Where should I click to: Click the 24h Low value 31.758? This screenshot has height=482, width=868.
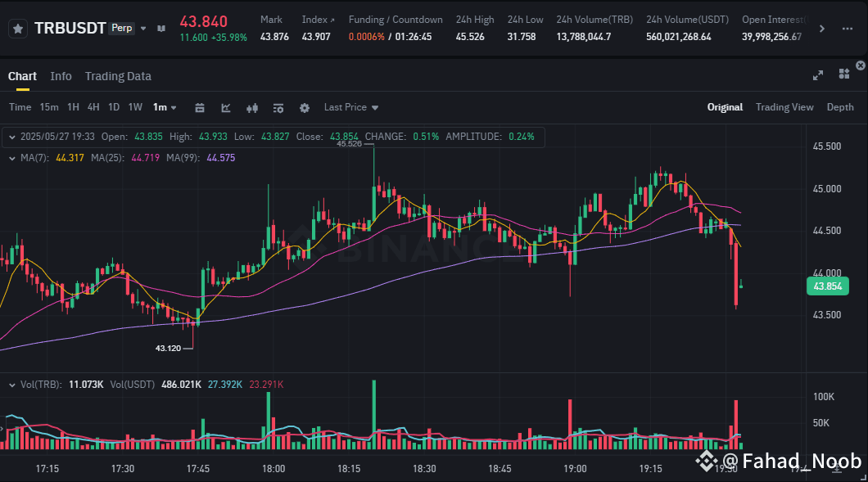[x=522, y=37]
